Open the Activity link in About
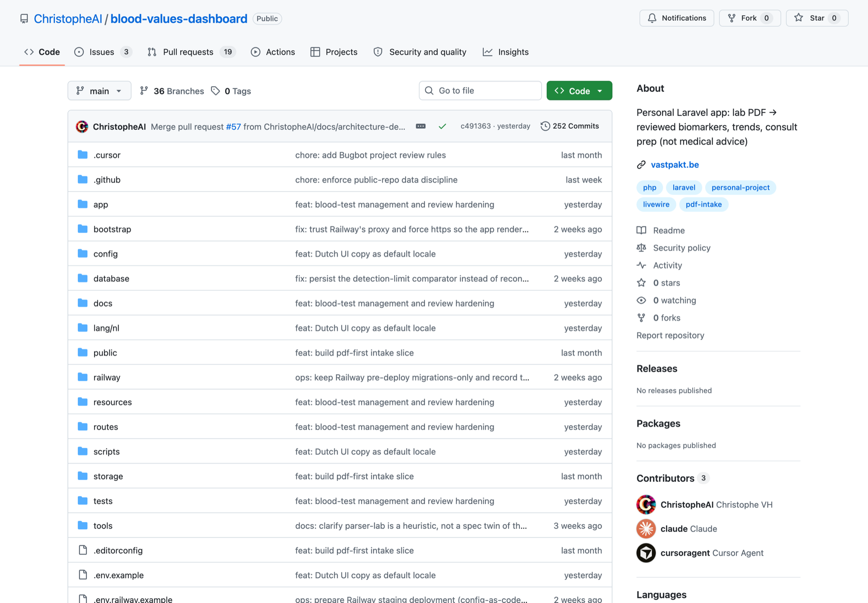This screenshot has height=603, width=868. pyautogui.click(x=659, y=266)
